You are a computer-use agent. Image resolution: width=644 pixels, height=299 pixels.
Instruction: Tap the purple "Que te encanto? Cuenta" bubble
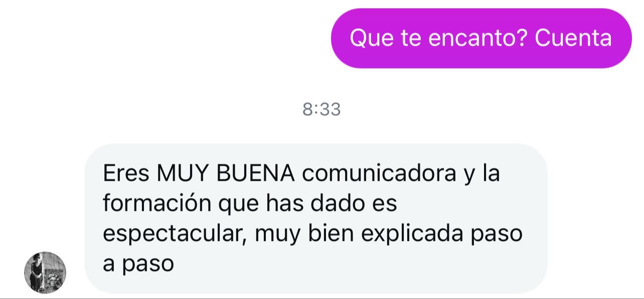[x=481, y=38]
